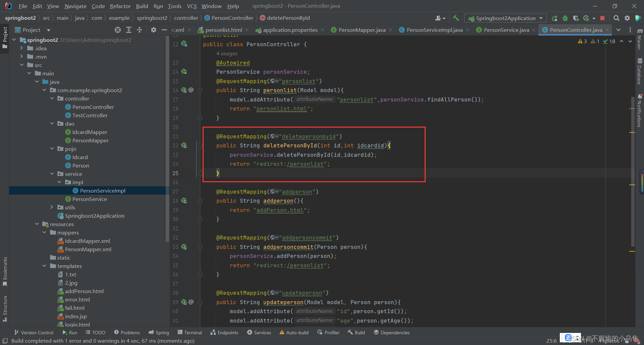Image resolution: width=644 pixels, height=345 pixels.
Task: Open the Terminal tool window
Action: coord(190,333)
